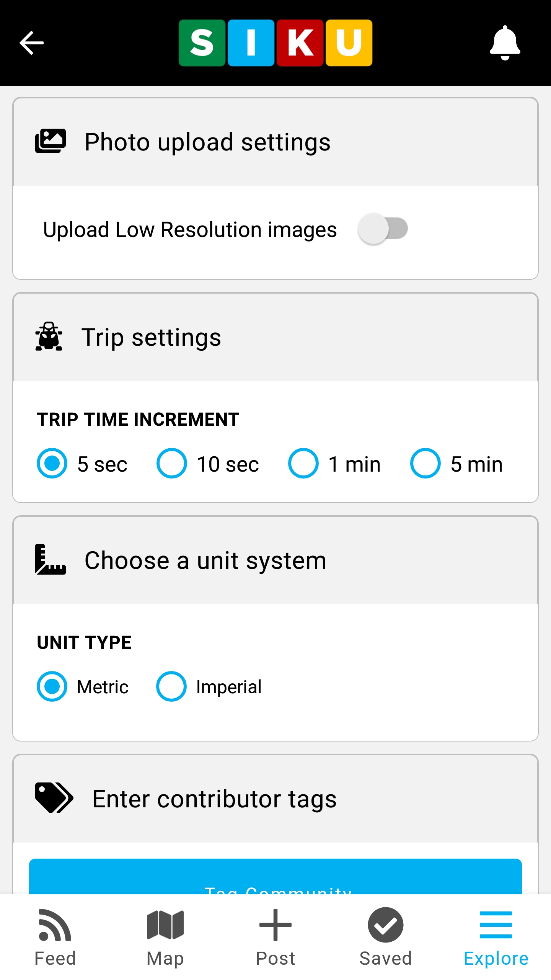Click the contributor tags icon

coord(54,798)
